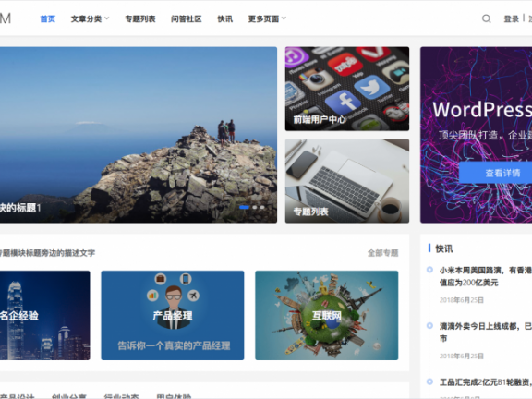The height and width of the screenshot is (399, 532).
Task: Expand the 更多页面 dropdown
Action: pos(267,19)
